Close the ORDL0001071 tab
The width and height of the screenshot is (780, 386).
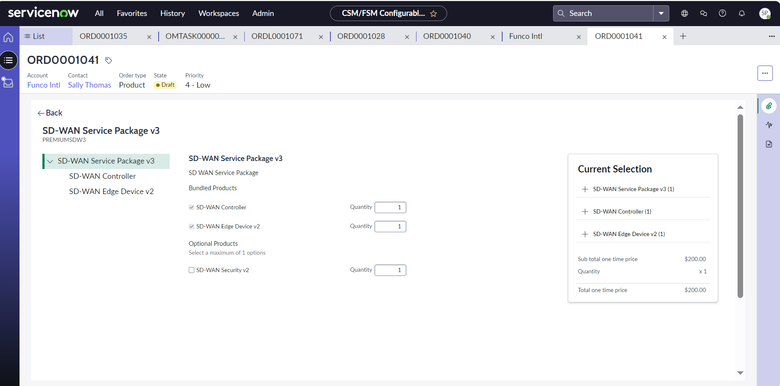[x=321, y=37]
